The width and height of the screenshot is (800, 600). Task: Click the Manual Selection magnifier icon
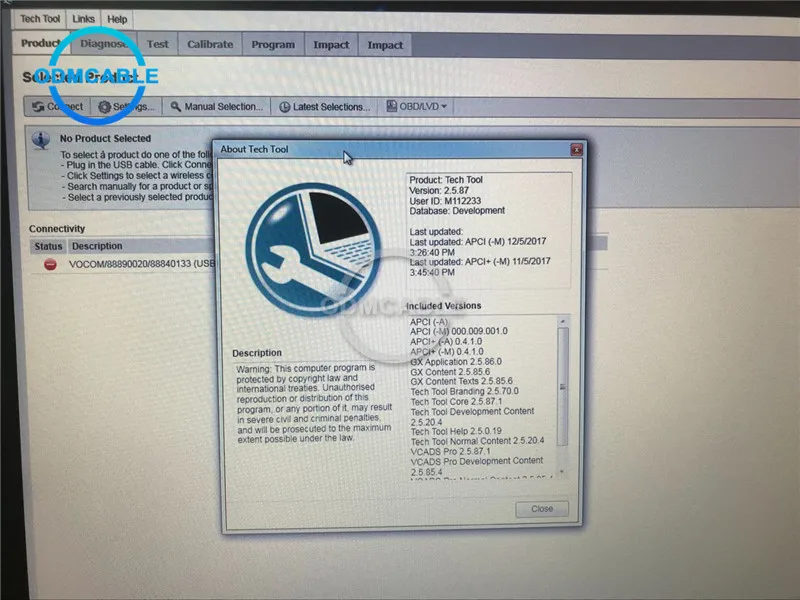176,106
